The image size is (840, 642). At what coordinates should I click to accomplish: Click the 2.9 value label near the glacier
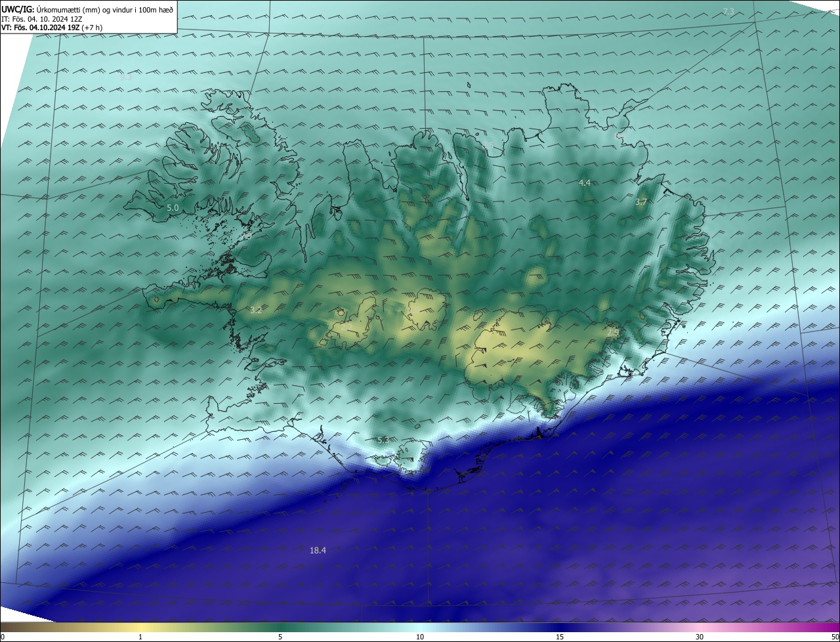tap(613, 333)
